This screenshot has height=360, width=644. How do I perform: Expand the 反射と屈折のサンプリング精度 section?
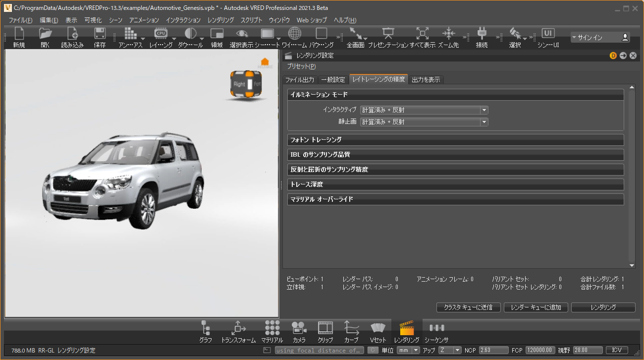click(455, 170)
